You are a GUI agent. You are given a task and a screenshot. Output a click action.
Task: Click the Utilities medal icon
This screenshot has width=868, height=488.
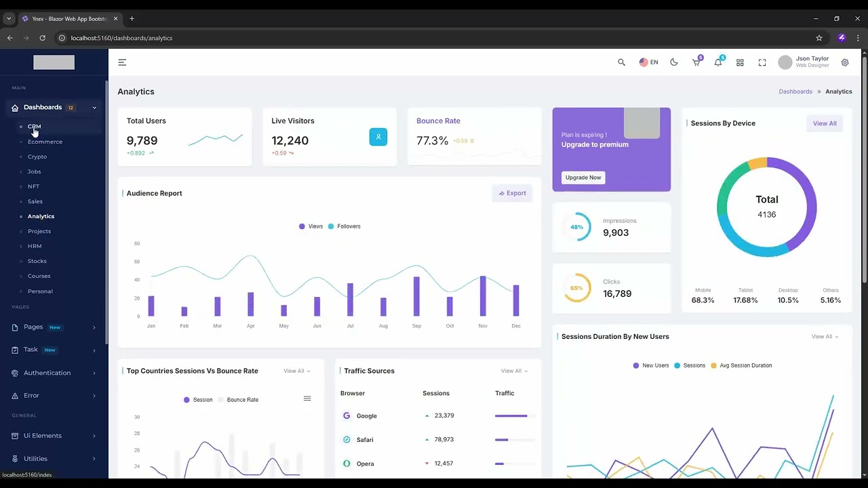pyautogui.click(x=15, y=459)
